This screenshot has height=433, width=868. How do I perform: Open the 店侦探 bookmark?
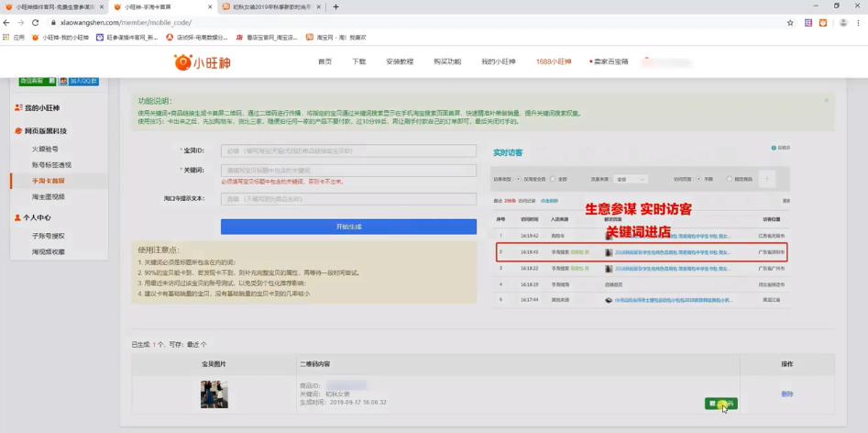coord(198,38)
